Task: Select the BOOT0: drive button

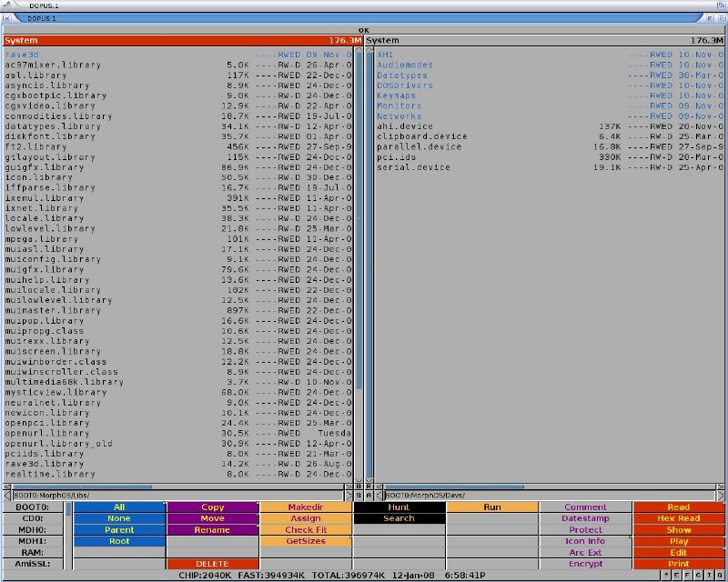Action: click(35, 507)
